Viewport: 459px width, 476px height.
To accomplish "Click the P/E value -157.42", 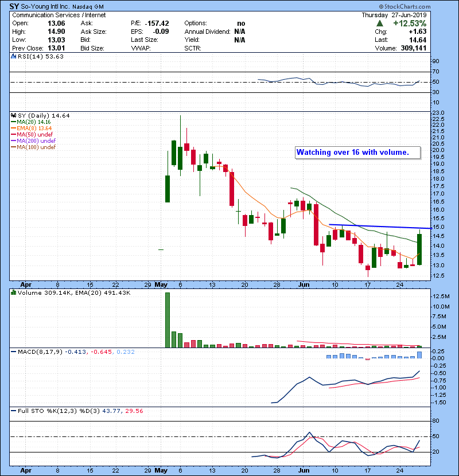I will [157, 24].
